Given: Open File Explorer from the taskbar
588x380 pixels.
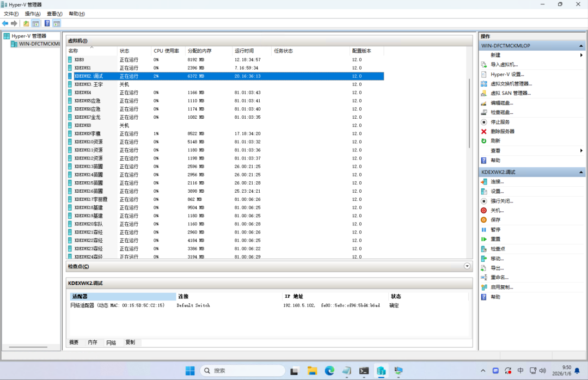Looking at the screenshot, I should [312, 371].
